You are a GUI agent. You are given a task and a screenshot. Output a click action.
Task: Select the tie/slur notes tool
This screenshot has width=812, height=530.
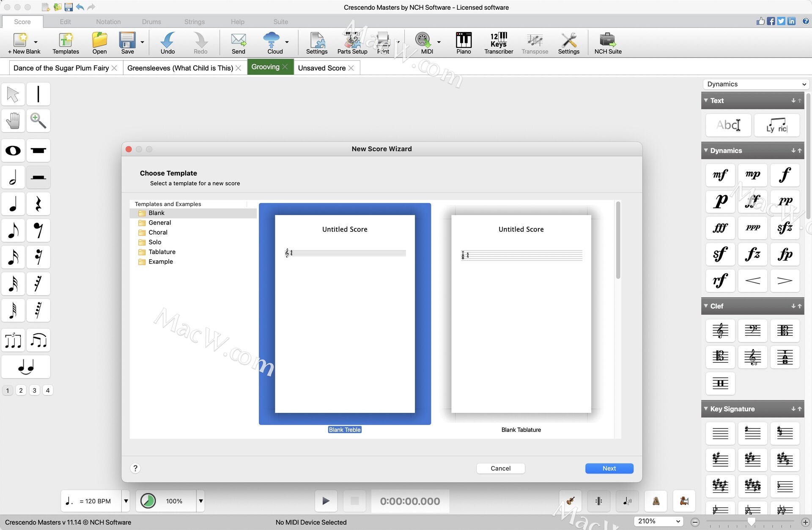point(26,367)
